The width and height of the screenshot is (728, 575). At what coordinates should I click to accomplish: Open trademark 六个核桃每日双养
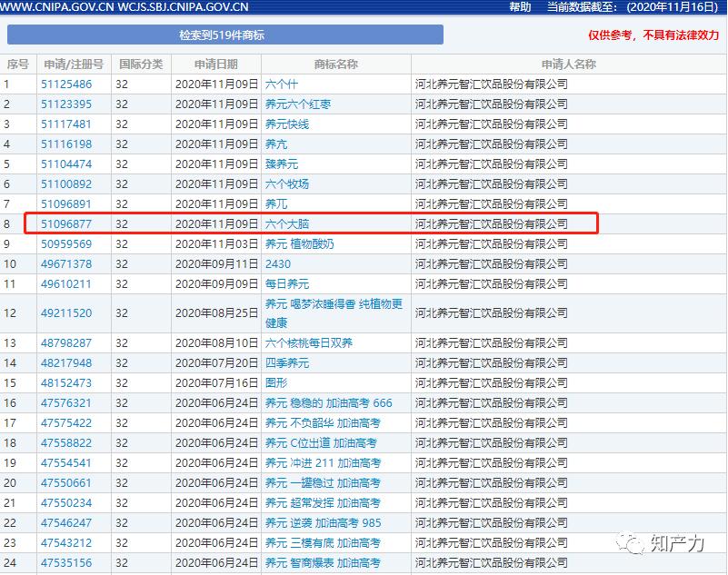[309, 343]
